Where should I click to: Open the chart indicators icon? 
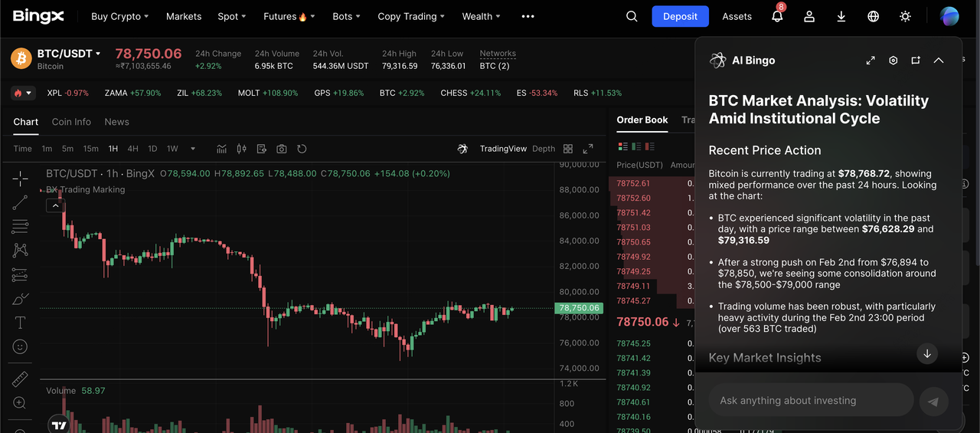pyautogui.click(x=222, y=149)
